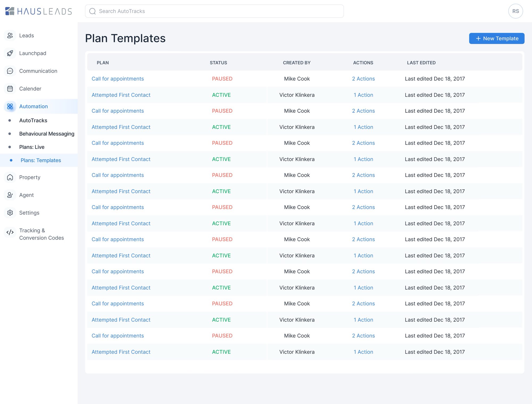The height and width of the screenshot is (404, 532).
Task: Click the Plan Templates page heading
Action: pyautogui.click(x=125, y=38)
